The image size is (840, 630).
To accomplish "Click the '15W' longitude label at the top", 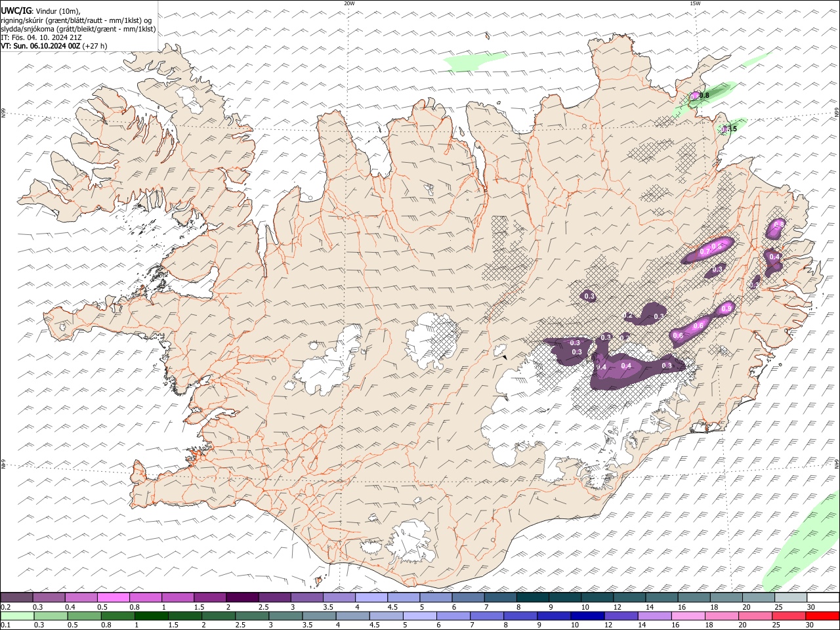I will [695, 3].
